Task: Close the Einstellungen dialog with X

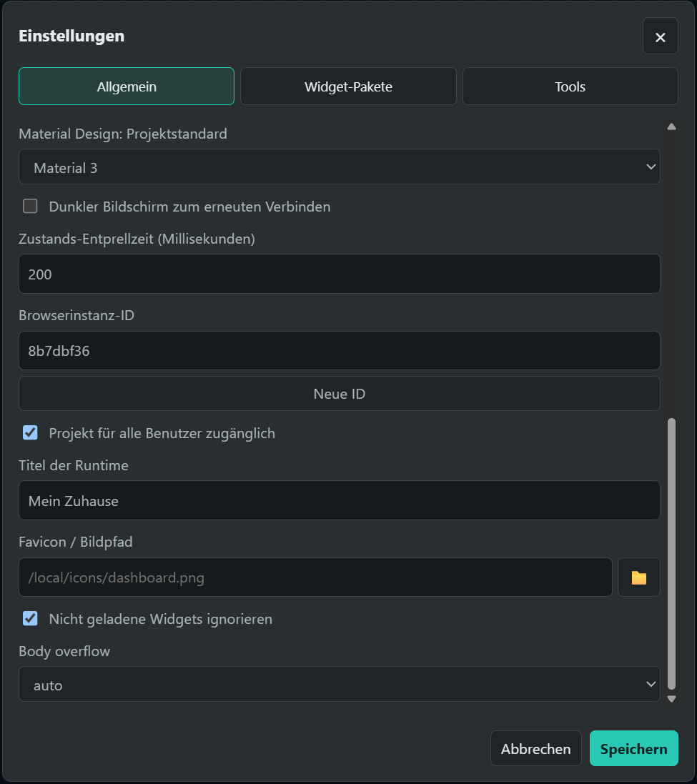Action: pos(660,36)
